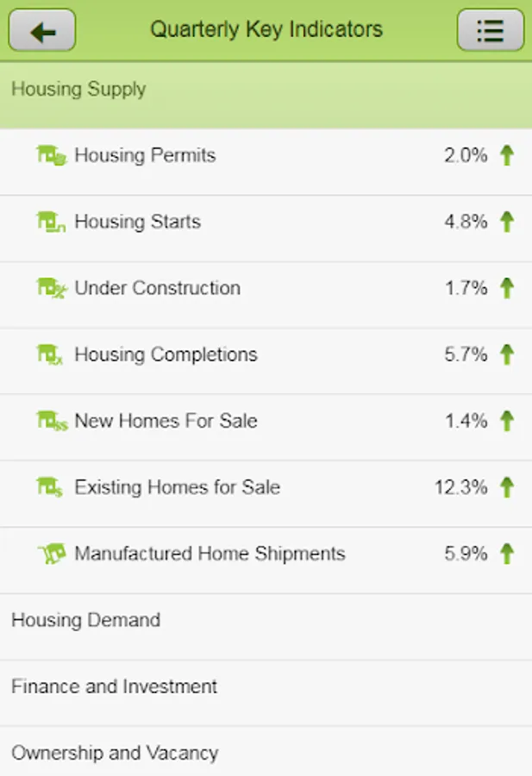This screenshot has width=532, height=776.
Task: Click the New Homes For Sale icon
Action: [x=51, y=422]
